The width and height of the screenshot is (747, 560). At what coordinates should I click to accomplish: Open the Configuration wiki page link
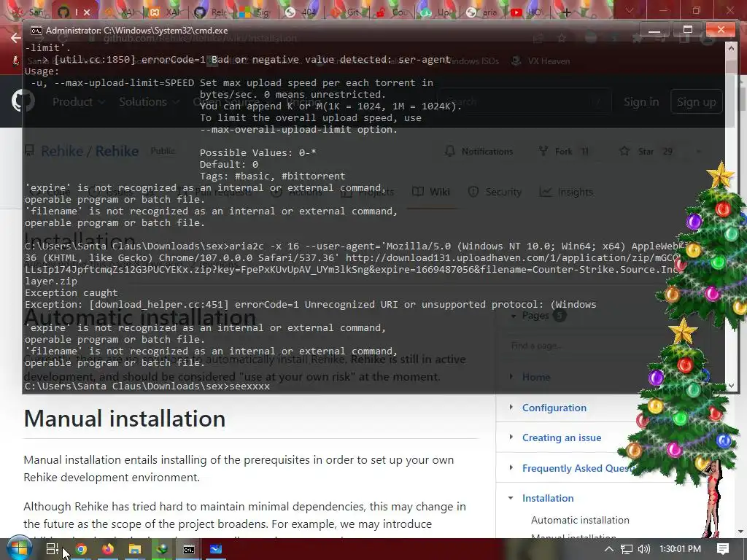coord(554,408)
